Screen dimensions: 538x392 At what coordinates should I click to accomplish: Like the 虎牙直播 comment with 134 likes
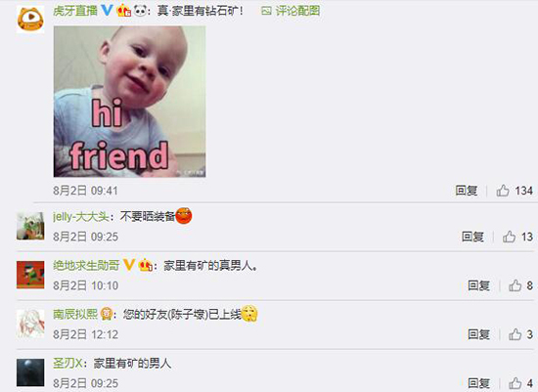pos(503,191)
